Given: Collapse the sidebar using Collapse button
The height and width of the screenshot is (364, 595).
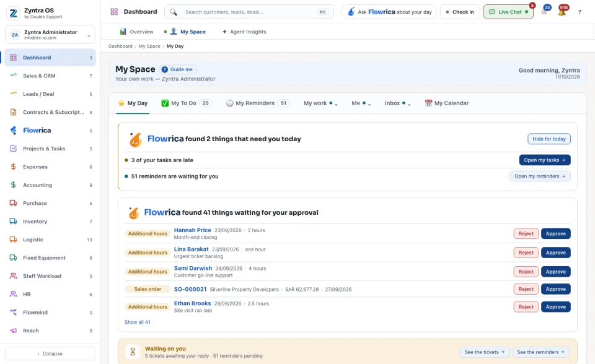Looking at the screenshot, I should click(x=50, y=353).
